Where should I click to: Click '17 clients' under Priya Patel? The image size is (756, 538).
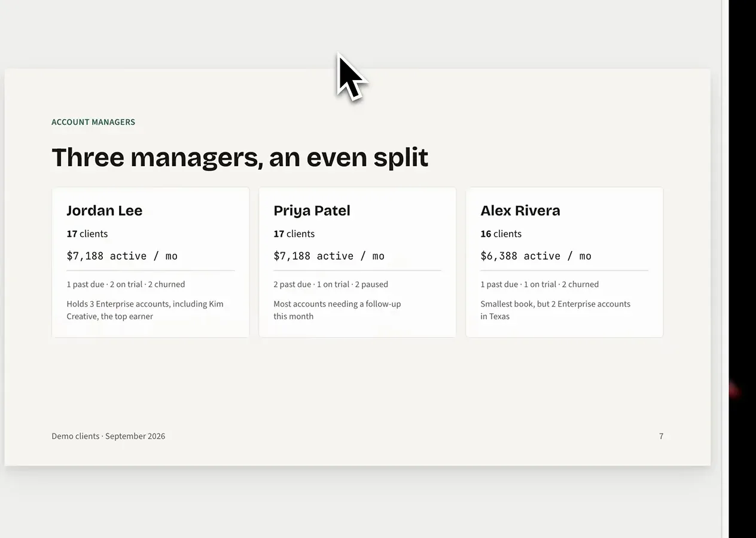[294, 234]
